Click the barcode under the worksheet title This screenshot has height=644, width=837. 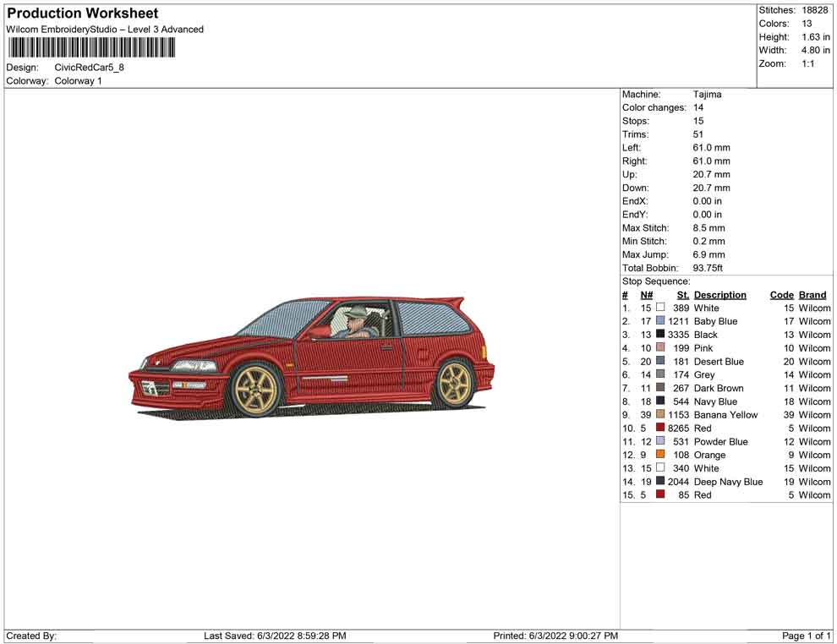90,48
